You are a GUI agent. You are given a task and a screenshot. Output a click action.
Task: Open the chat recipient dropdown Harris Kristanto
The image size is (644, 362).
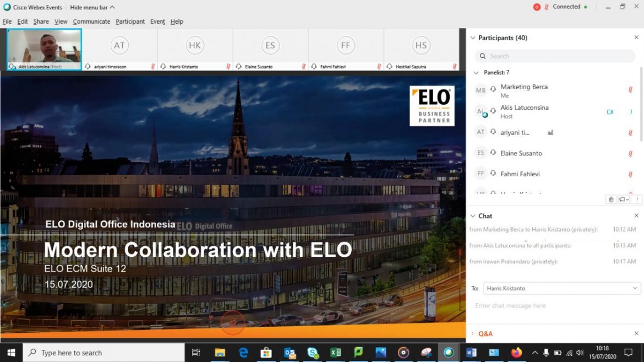pyautogui.click(x=561, y=288)
